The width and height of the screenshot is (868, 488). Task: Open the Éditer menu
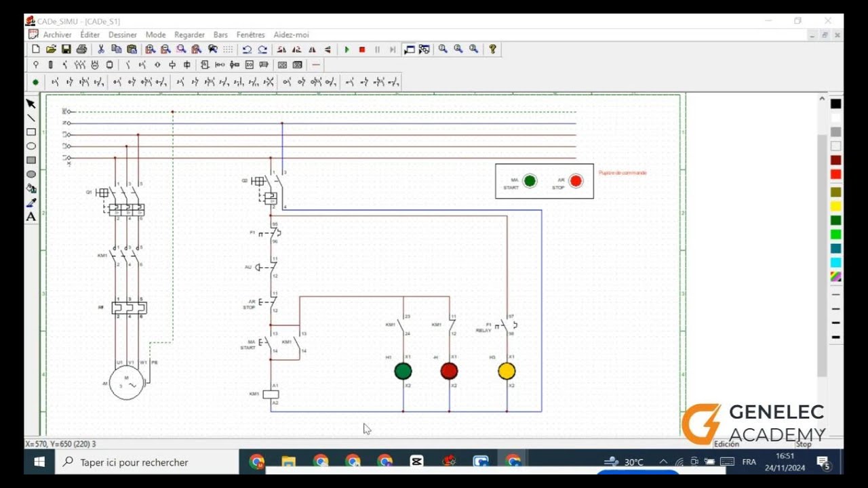click(90, 35)
